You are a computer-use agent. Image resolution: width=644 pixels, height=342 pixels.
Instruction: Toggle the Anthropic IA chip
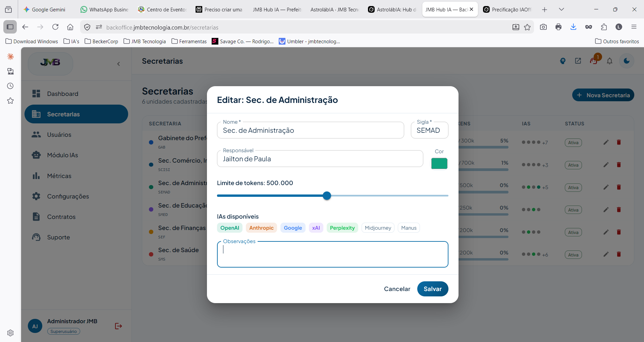tap(261, 228)
